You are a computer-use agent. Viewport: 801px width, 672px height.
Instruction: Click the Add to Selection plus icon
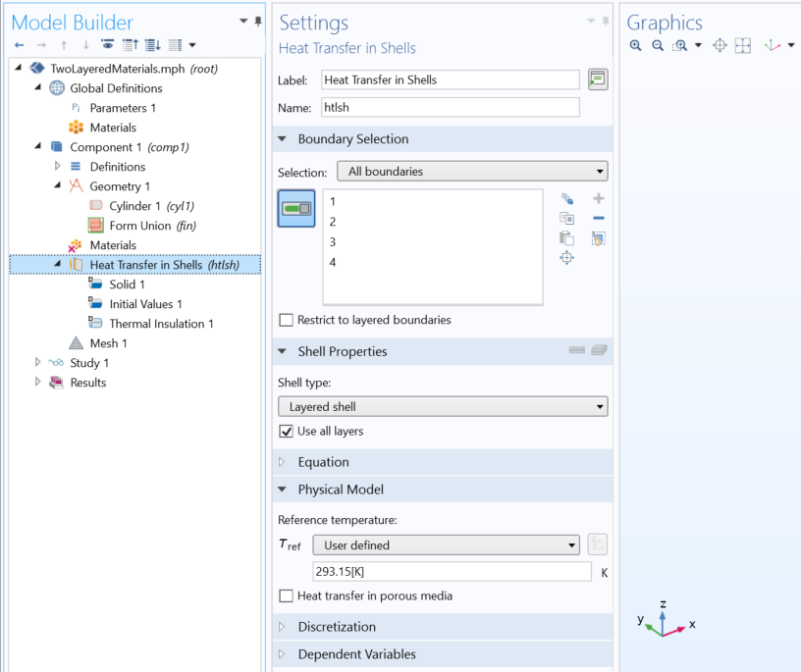(x=598, y=198)
